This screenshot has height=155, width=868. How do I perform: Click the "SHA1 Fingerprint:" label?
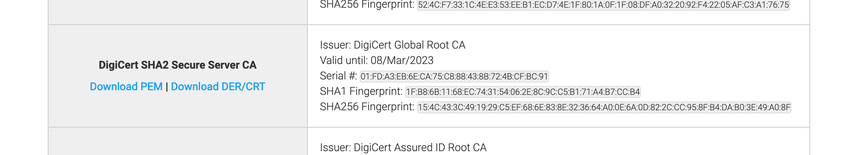pyautogui.click(x=361, y=91)
